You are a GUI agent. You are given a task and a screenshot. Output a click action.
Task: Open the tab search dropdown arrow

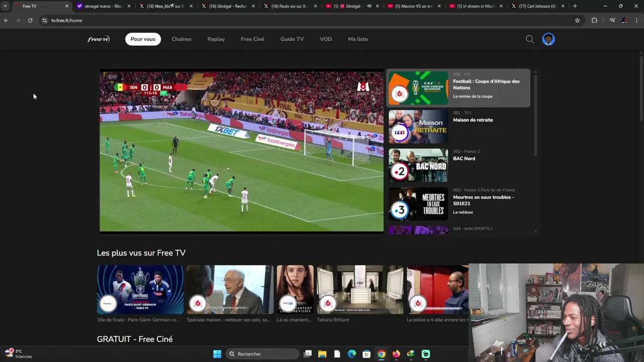pyautogui.click(x=5, y=6)
